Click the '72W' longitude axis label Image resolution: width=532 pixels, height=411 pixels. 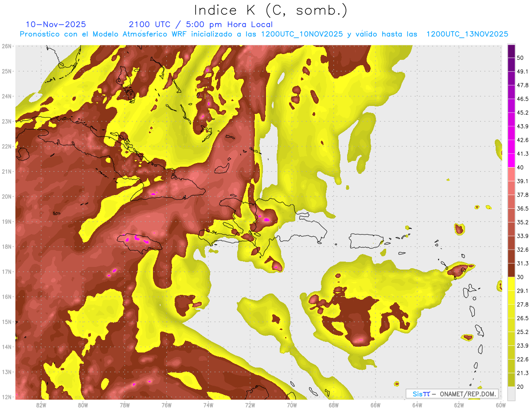click(x=250, y=405)
